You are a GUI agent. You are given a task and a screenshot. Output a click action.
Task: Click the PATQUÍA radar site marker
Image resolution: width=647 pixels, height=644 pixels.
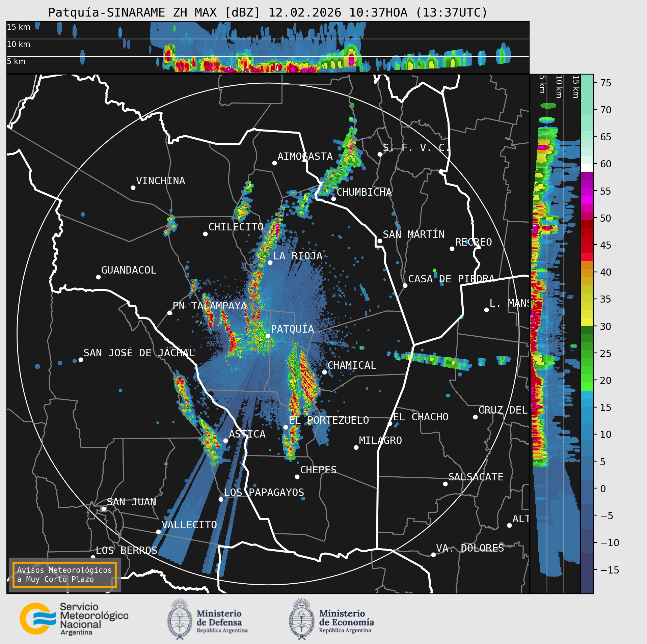coord(268,336)
